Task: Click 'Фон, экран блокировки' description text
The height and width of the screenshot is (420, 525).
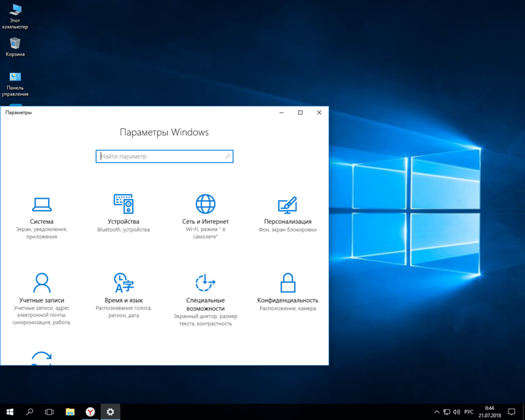Action: pyautogui.click(x=287, y=230)
